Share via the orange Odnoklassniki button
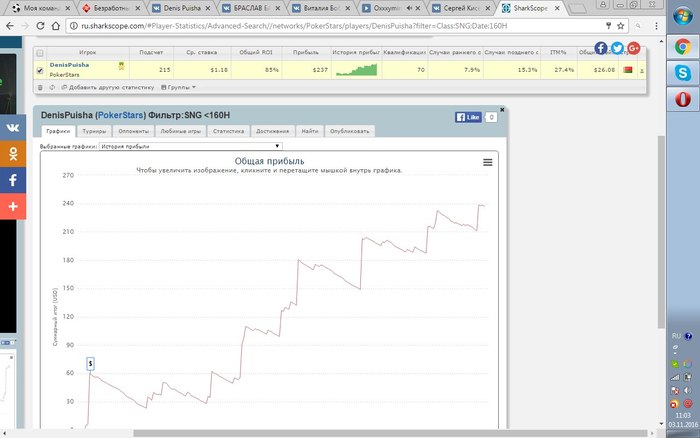The width and height of the screenshot is (700, 438). 13,154
